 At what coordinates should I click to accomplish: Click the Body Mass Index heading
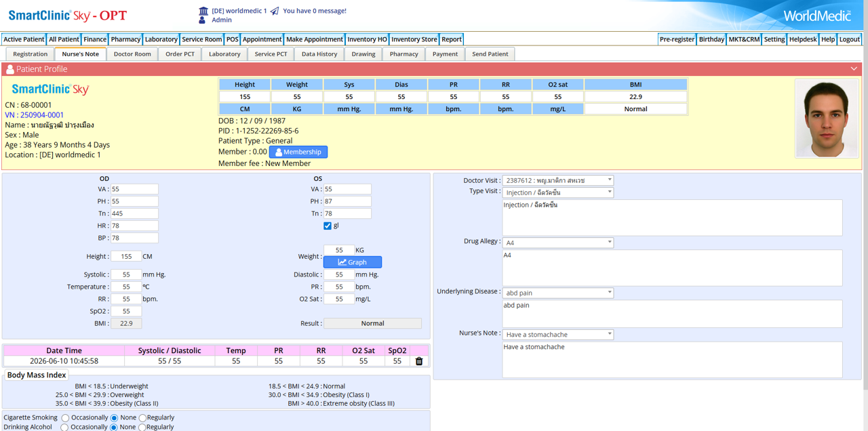pyautogui.click(x=37, y=375)
